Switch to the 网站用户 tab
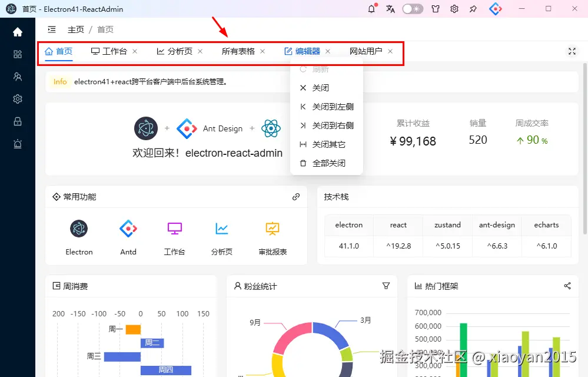Viewport: 588px width, 377px height. [366, 51]
